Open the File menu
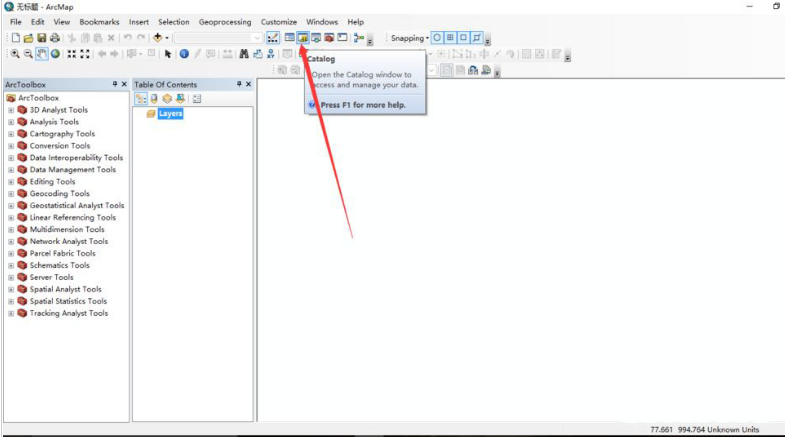The image size is (785, 437). point(16,22)
